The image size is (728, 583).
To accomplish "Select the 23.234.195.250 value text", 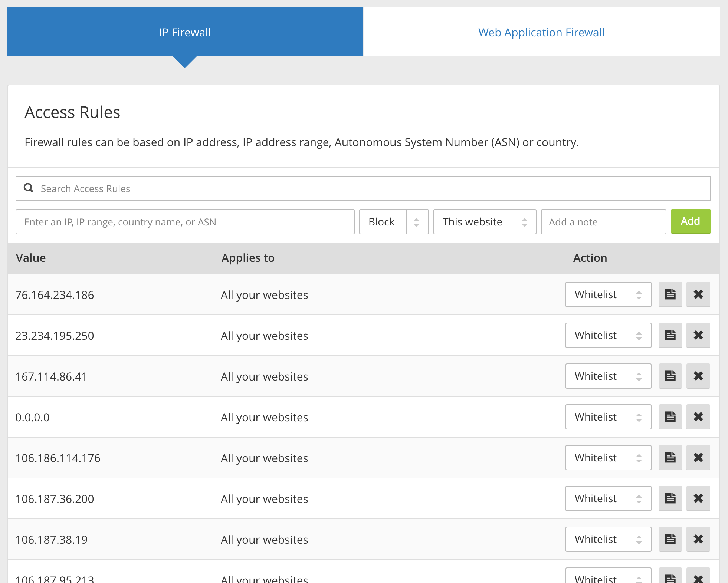I will point(55,336).
